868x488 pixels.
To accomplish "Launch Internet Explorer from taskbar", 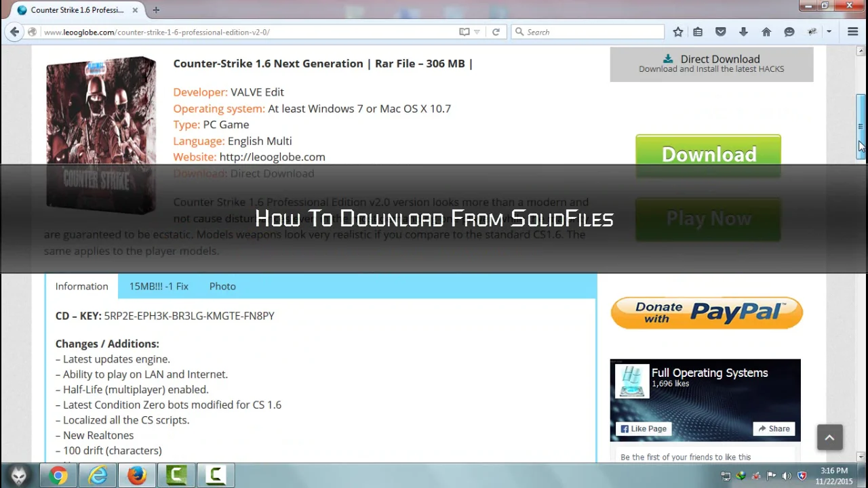I will click(x=98, y=476).
